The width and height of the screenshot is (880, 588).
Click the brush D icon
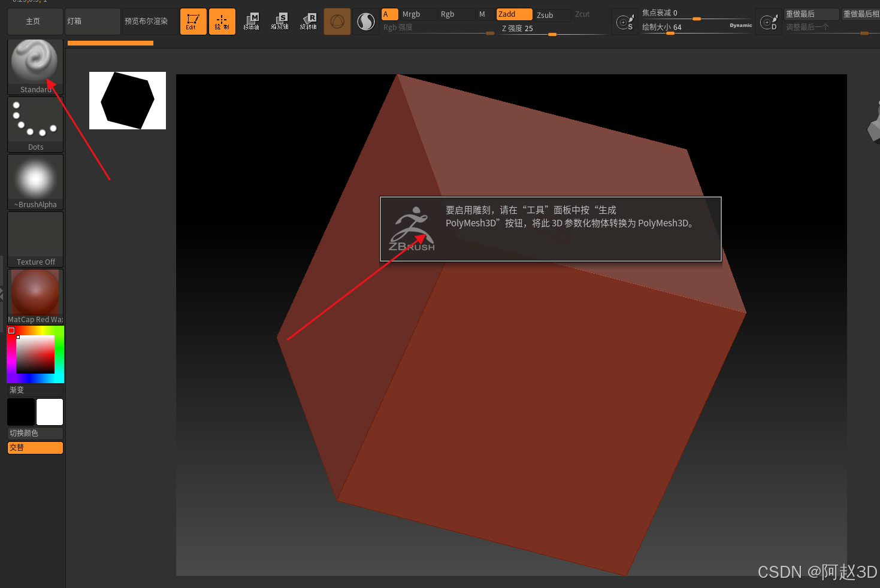(769, 22)
